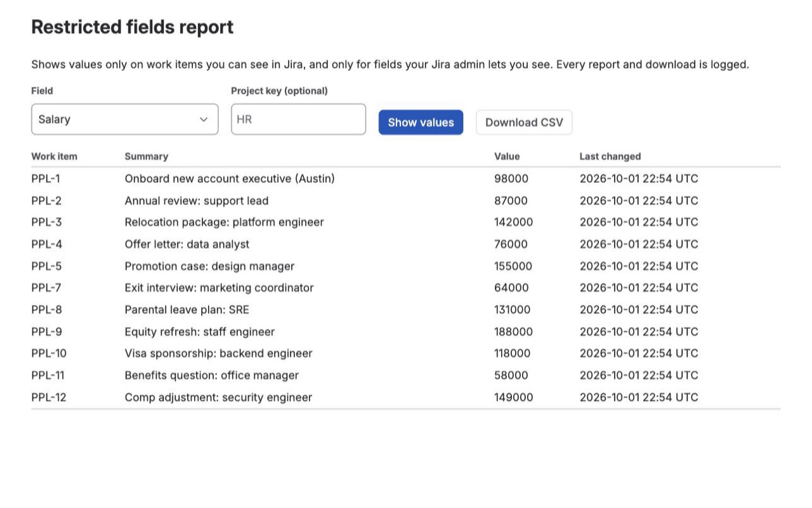Click the Last changed column header
The width and height of the screenshot is (812, 508).
click(x=610, y=156)
